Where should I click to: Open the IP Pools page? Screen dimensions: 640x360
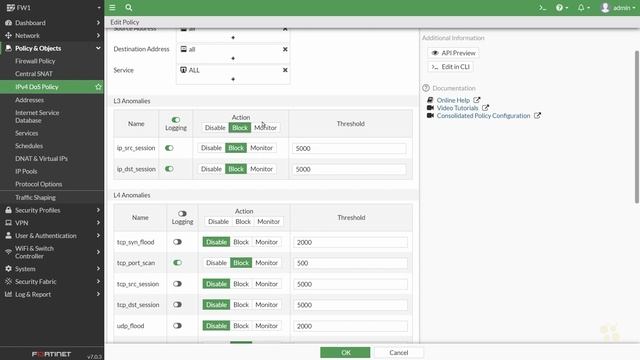[26, 171]
